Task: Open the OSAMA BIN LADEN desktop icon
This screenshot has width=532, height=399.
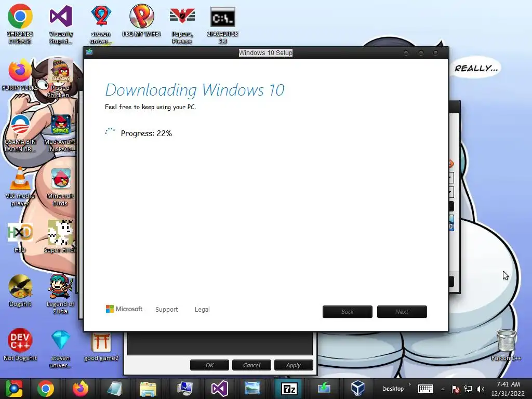Action: pyautogui.click(x=20, y=132)
